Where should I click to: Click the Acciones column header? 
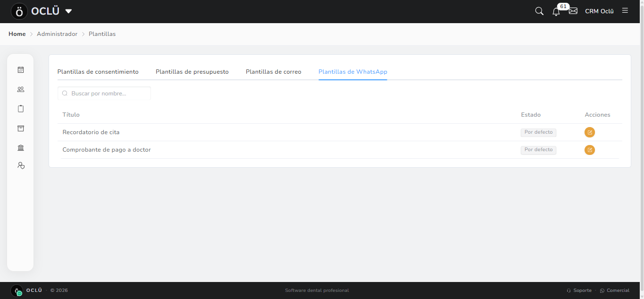[597, 115]
